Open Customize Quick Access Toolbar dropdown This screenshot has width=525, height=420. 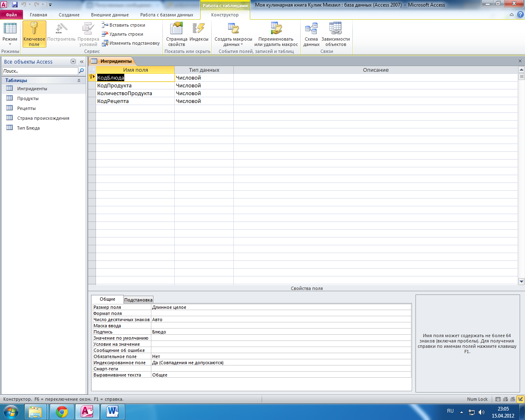click(x=50, y=5)
